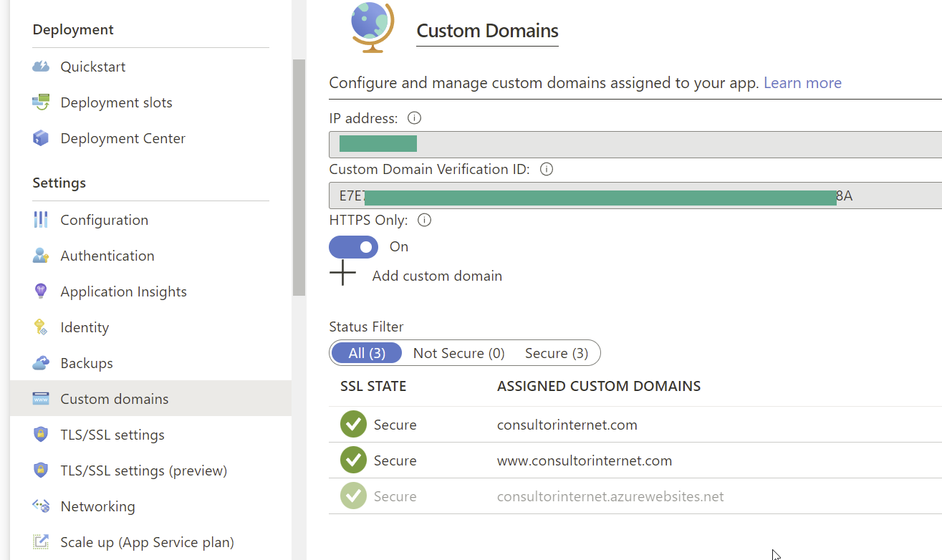Click the Identity key icon
This screenshot has width=942, height=560.
tap(41, 327)
